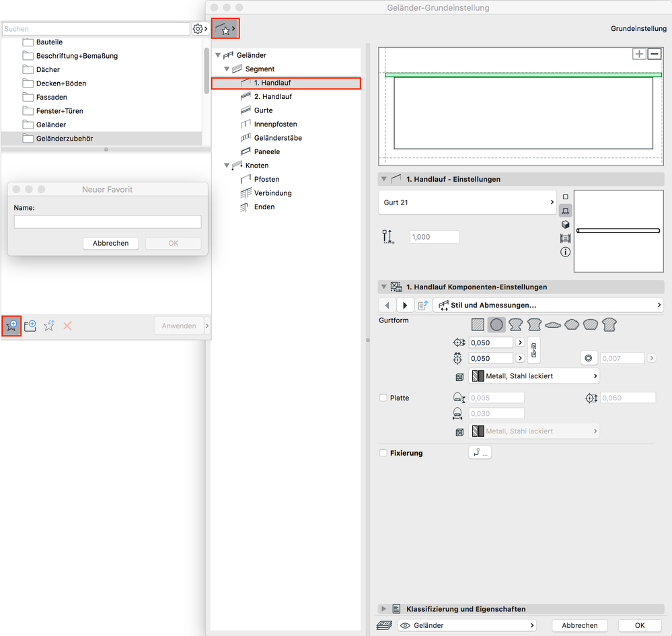Select the third Gurtform profile shape

(x=515, y=324)
